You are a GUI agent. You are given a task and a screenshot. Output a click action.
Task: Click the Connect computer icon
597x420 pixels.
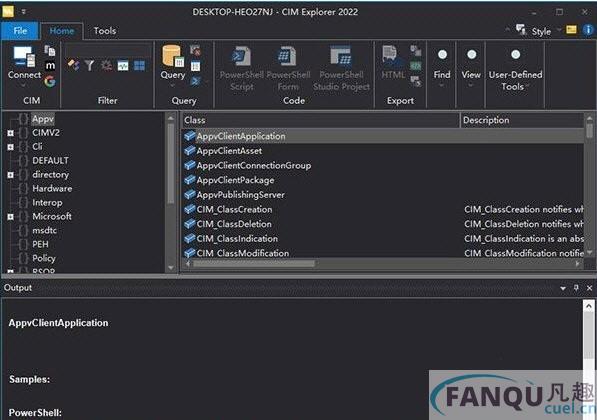24,57
